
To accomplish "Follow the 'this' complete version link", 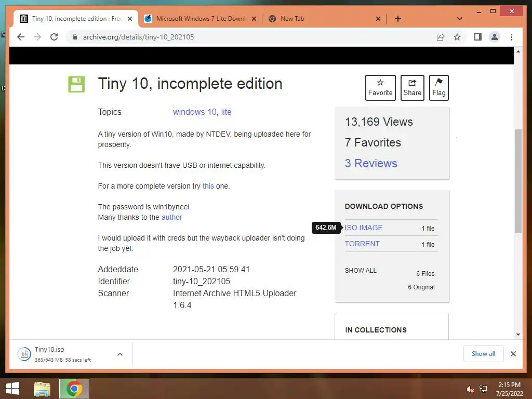I will pos(208,186).
